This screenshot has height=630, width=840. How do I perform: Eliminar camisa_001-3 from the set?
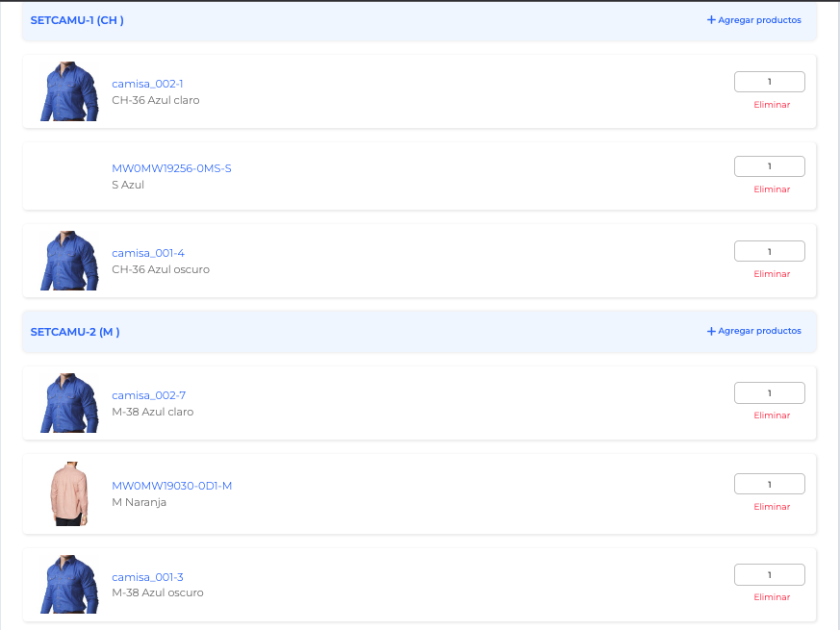pos(772,596)
